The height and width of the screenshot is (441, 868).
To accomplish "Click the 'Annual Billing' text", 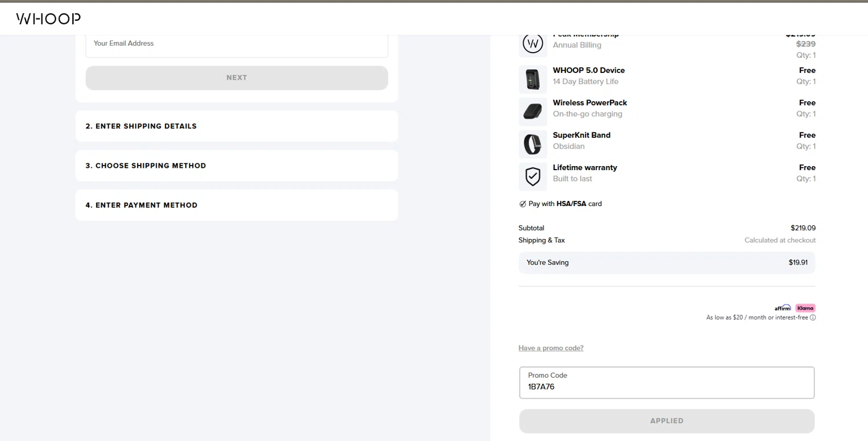I will tap(577, 45).
